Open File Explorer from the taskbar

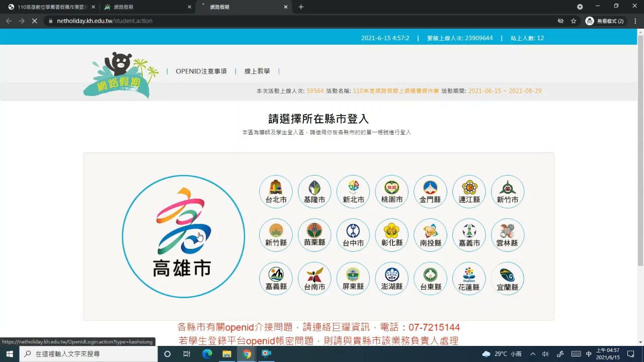point(227,354)
